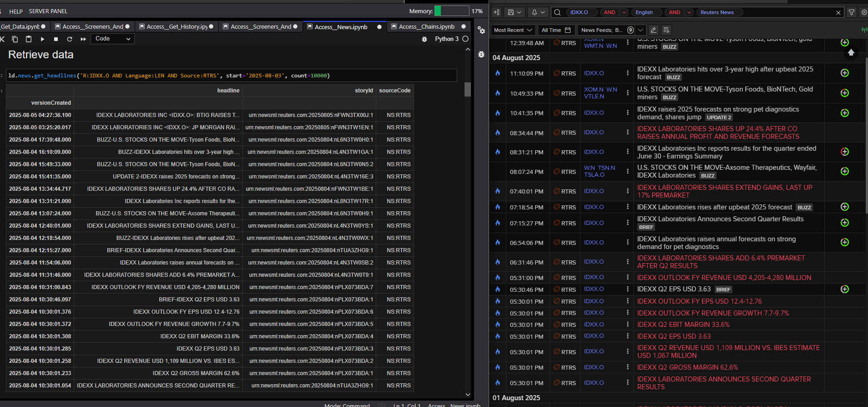Interrupt the kernel with the stop button
This screenshot has width=868, height=407.
pyautogui.click(x=56, y=39)
